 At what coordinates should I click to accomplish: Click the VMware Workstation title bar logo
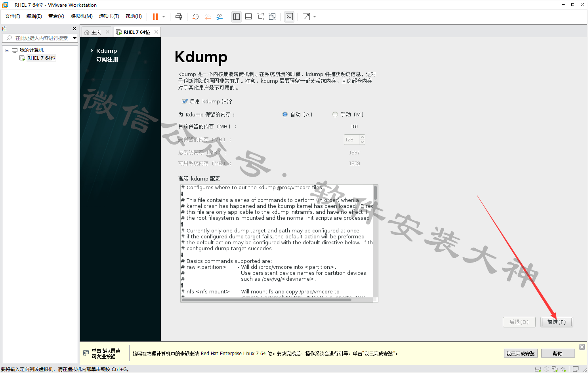tap(5, 5)
